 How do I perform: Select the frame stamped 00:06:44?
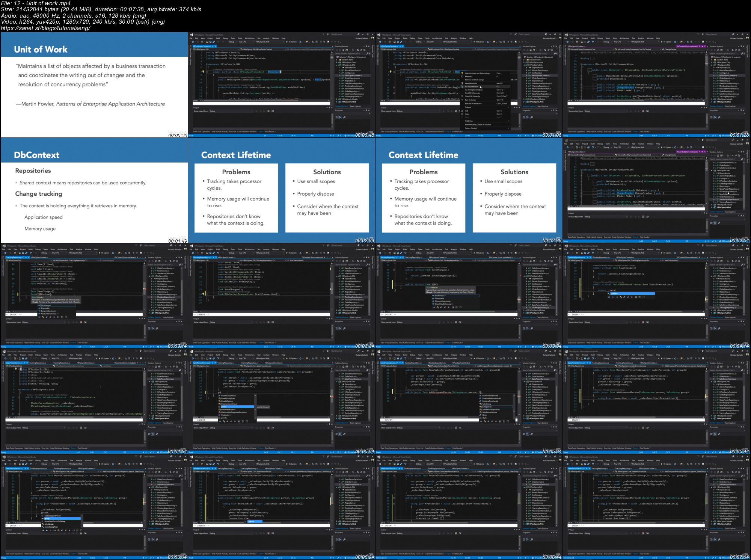point(469,507)
